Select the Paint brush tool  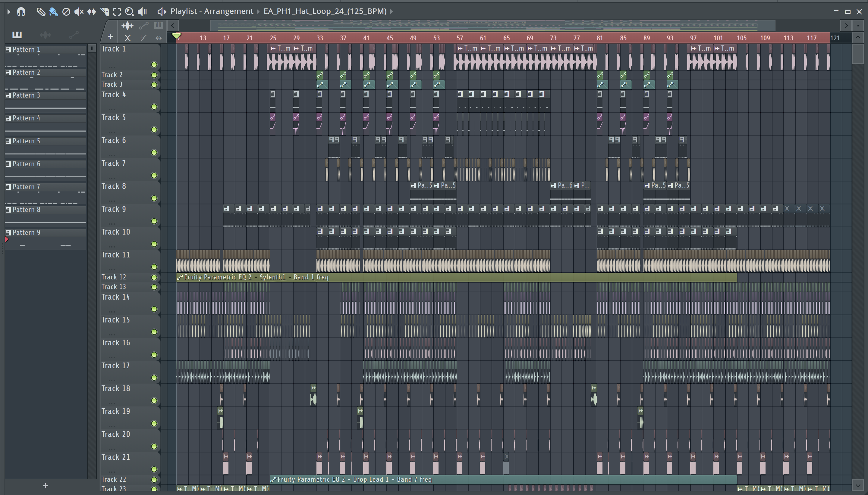[53, 11]
